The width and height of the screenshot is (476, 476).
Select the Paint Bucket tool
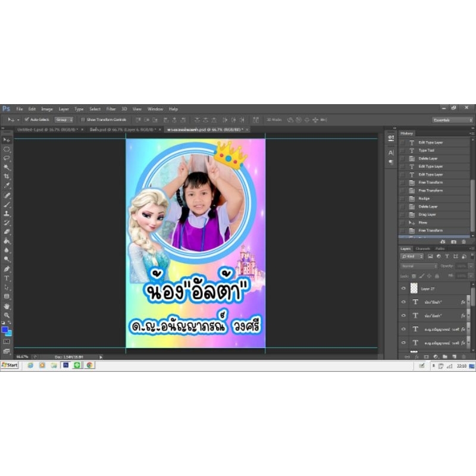[x=7, y=241]
